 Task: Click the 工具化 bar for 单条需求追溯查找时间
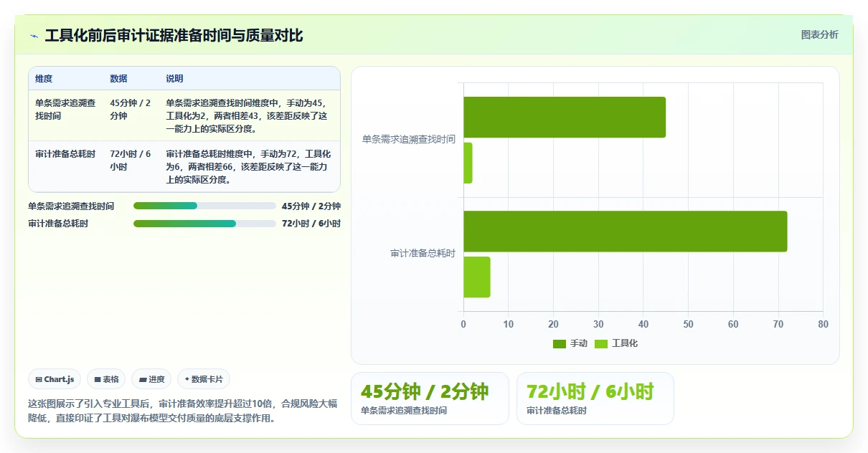pos(468,163)
